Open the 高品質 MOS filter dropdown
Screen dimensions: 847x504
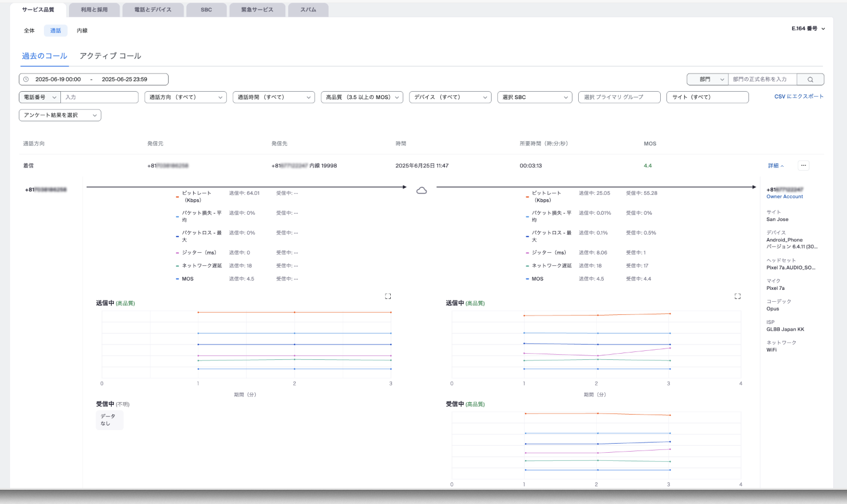(362, 97)
